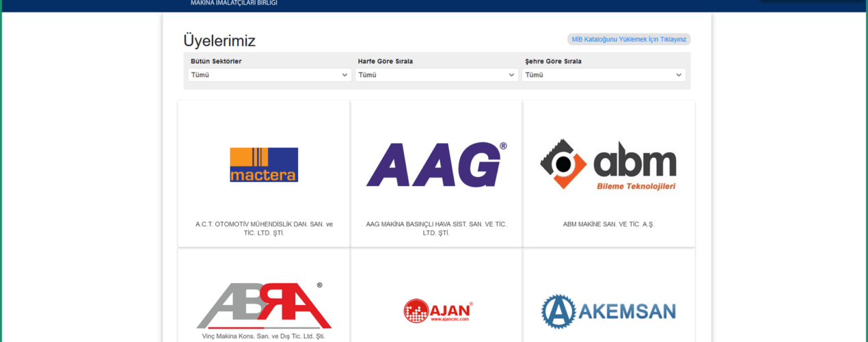Open the Harfe Göre Sırala dropdown
868x342 pixels.
(437, 75)
